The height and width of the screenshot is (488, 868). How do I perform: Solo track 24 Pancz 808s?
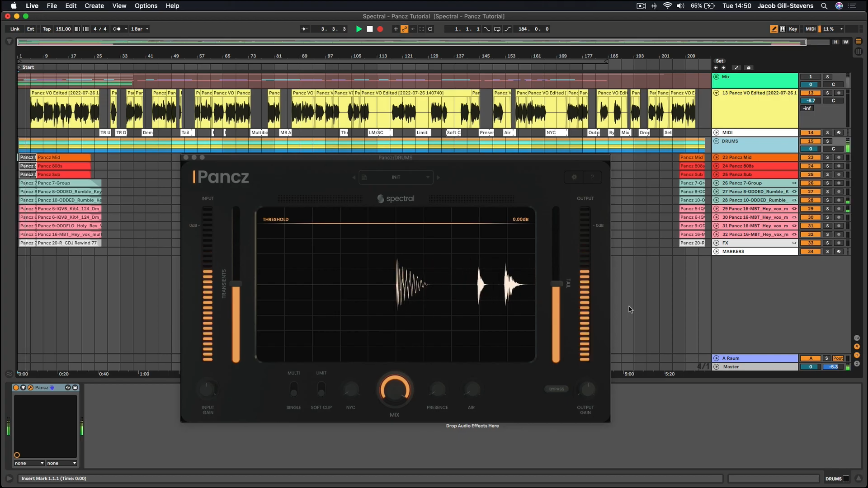[x=827, y=166]
